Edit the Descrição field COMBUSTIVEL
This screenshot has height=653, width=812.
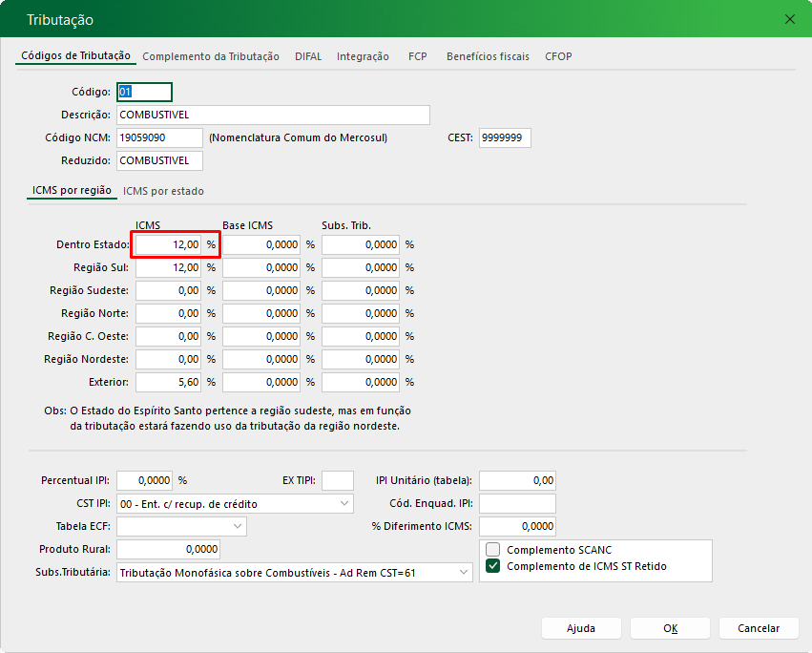pos(274,115)
